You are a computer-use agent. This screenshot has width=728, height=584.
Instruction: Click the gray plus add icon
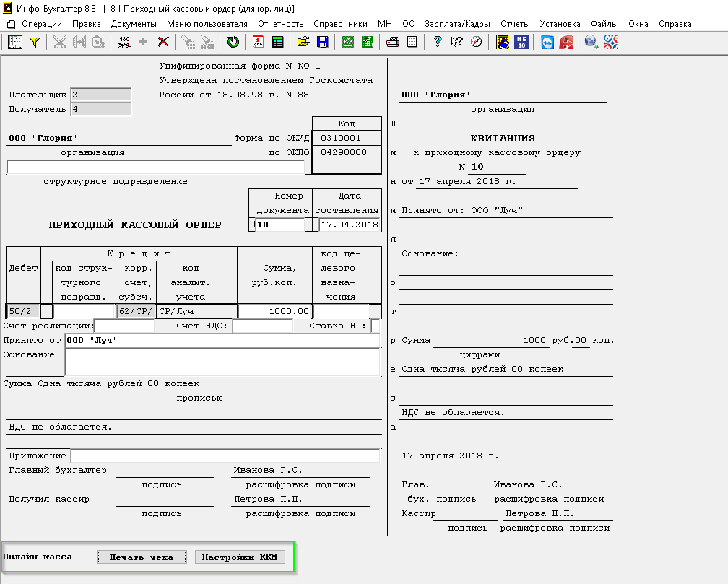click(144, 43)
